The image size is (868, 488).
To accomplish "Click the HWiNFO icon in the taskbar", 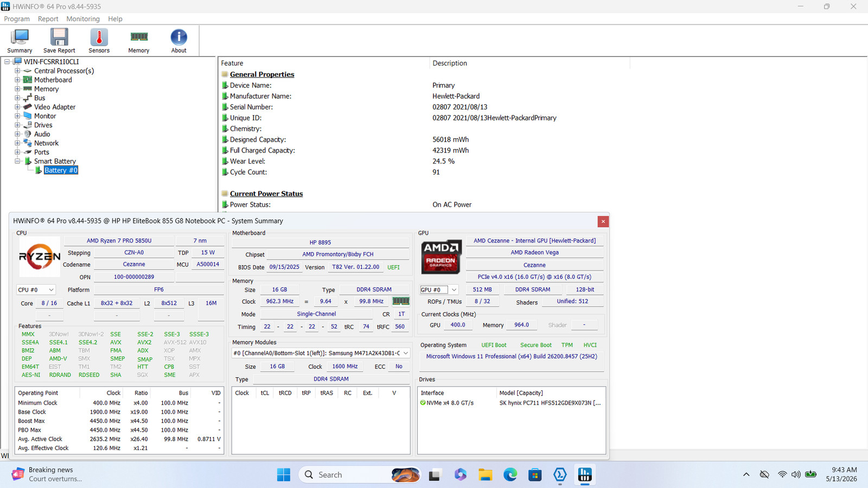I will (x=585, y=475).
